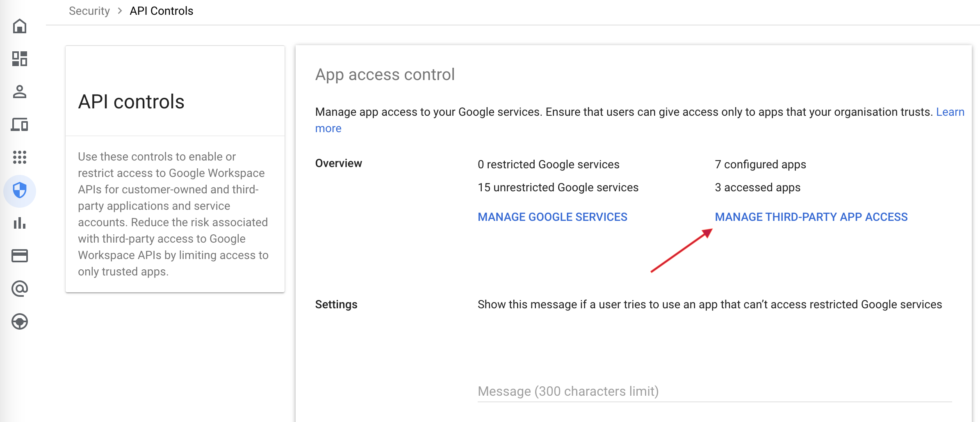Open the Home icon in sidebar

click(x=20, y=26)
